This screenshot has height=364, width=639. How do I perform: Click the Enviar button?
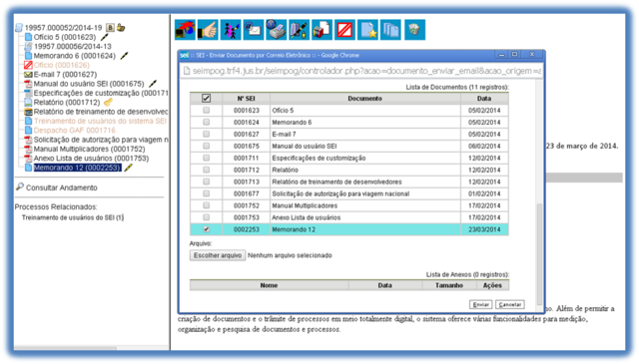point(481,304)
